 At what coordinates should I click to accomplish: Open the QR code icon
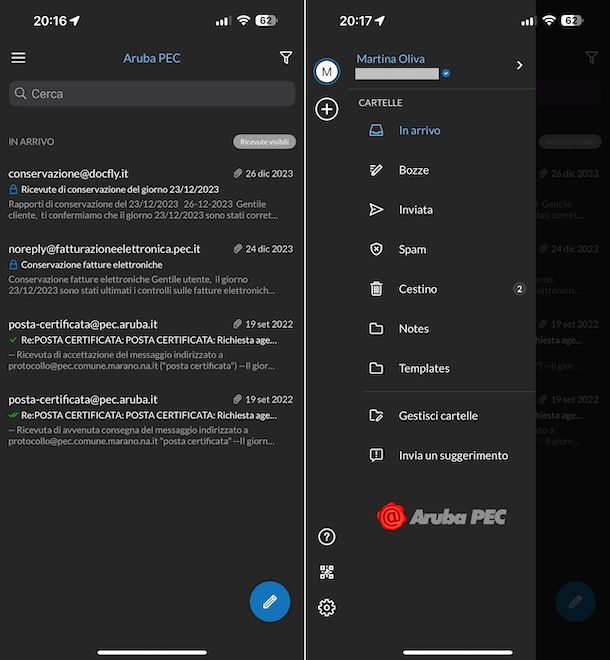(x=327, y=572)
